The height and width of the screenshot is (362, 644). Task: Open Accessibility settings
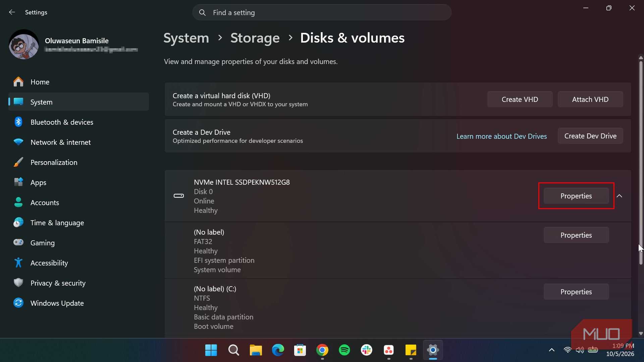[x=78, y=263]
